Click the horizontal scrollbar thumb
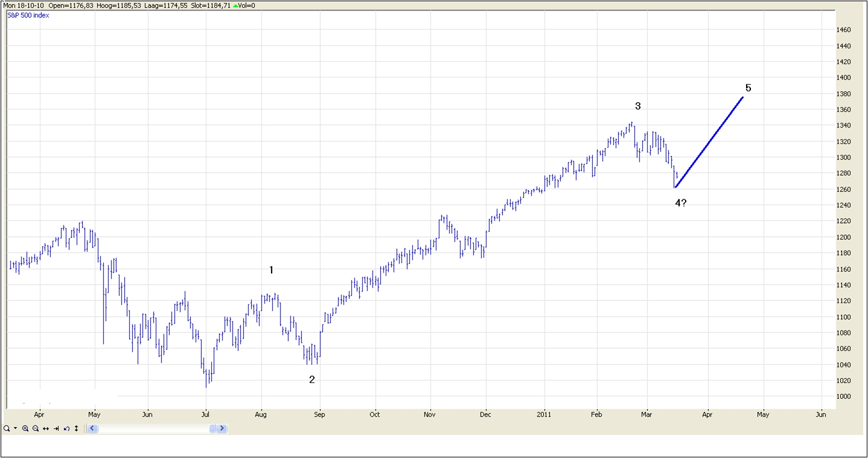 212,428
